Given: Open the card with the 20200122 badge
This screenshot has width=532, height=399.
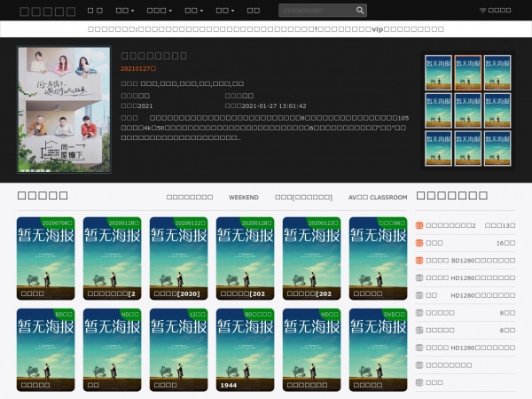Looking at the screenshot, I should [x=178, y=259].
